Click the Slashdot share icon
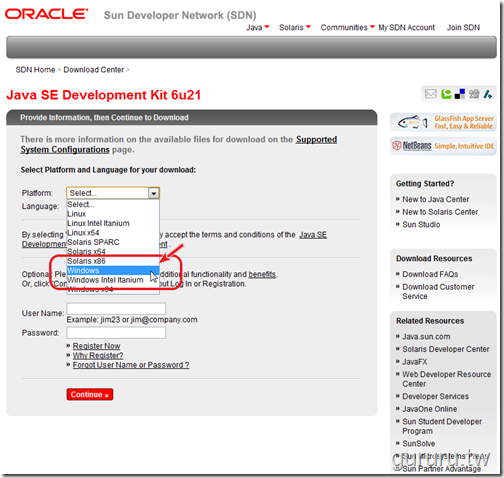This screenshot has width=504, height=478. pyautogui.click(x=488, y=94)
